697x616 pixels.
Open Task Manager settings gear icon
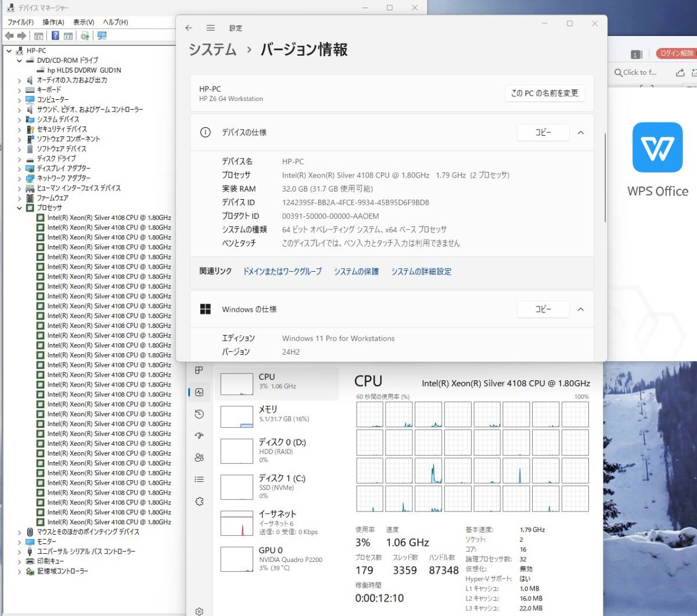point(199,611)
